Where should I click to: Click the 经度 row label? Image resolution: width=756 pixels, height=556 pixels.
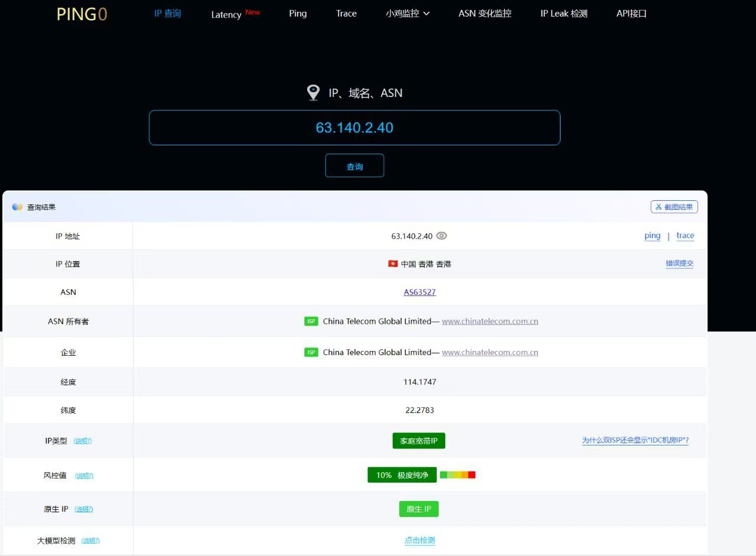(x=68, y=382)
